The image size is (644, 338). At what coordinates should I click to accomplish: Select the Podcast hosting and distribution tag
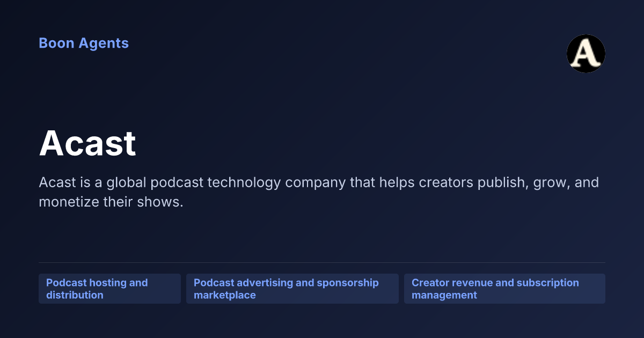pyautogui.click(x=109, y=289)
